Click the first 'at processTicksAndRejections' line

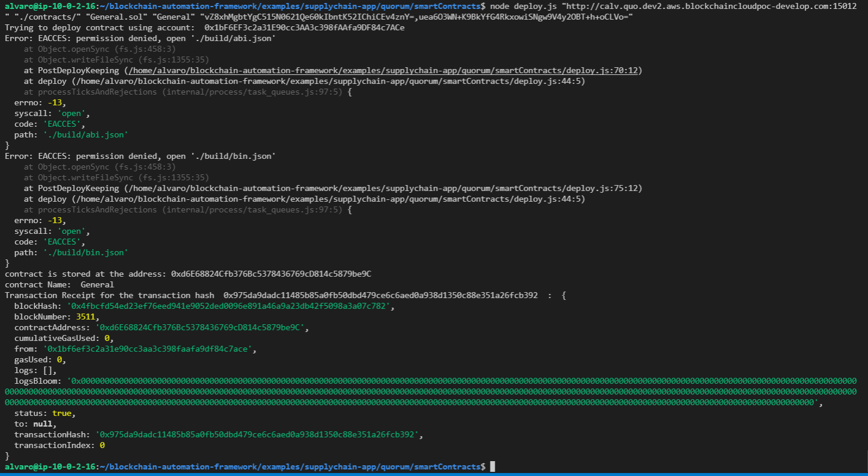(188, 92)
